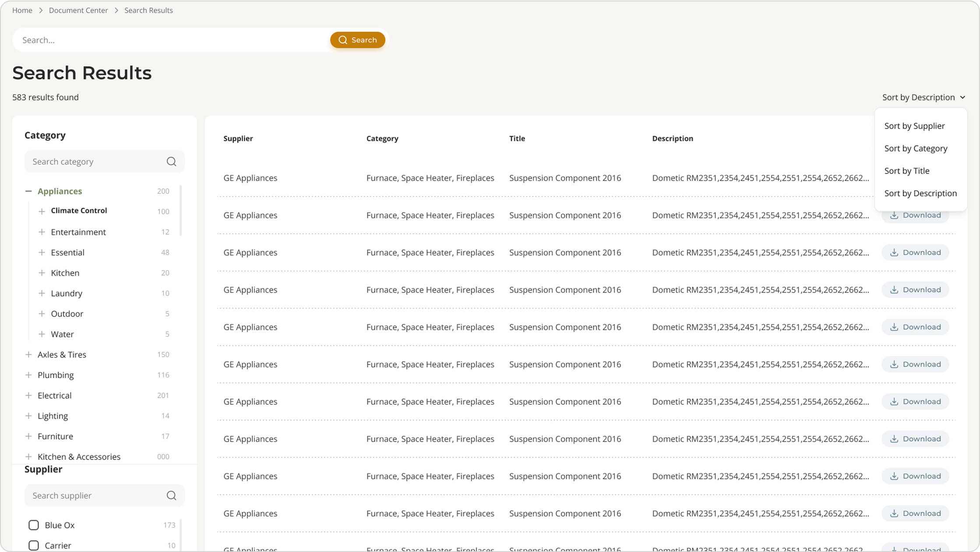
Task: Expand the Entertainment subcategory
Action: (x=42, y=232)
